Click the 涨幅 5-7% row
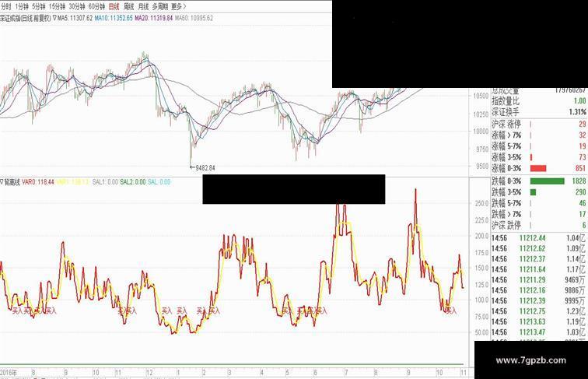The image size is (588, 379). [538, 146]
